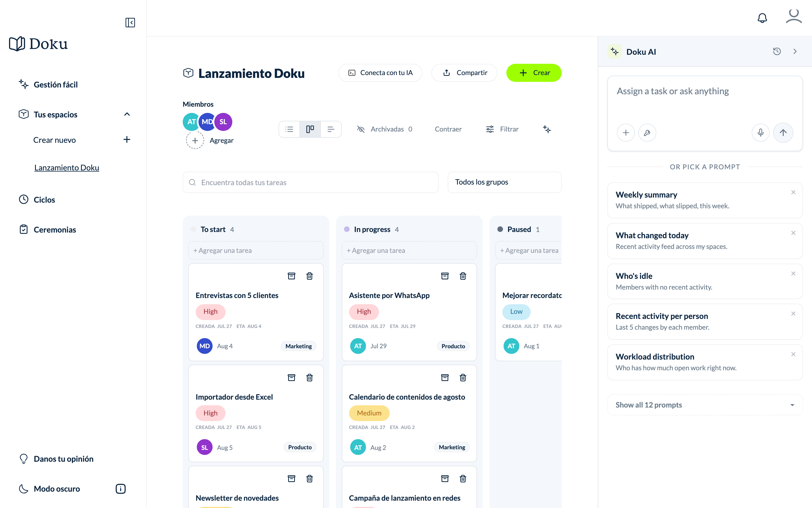Delete the Campaña de lanzamiento en redes card
812x508 pixels.
(x=463, y=478)
